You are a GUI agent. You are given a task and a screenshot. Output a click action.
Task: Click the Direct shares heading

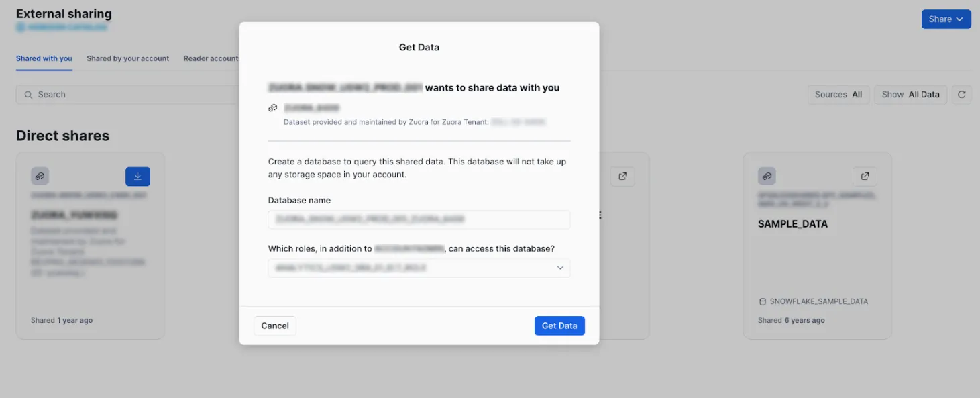coord(62,136)
